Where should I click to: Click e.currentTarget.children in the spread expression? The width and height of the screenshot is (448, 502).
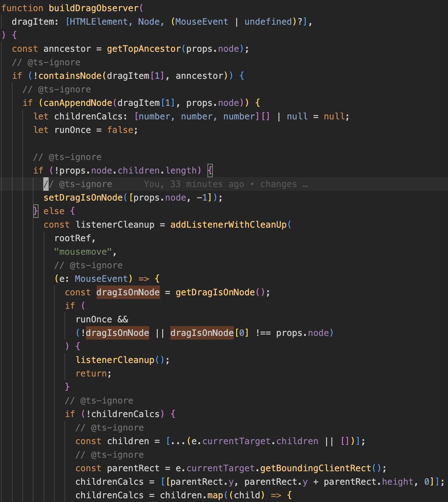pyautogui.click(x=255, y=441)
